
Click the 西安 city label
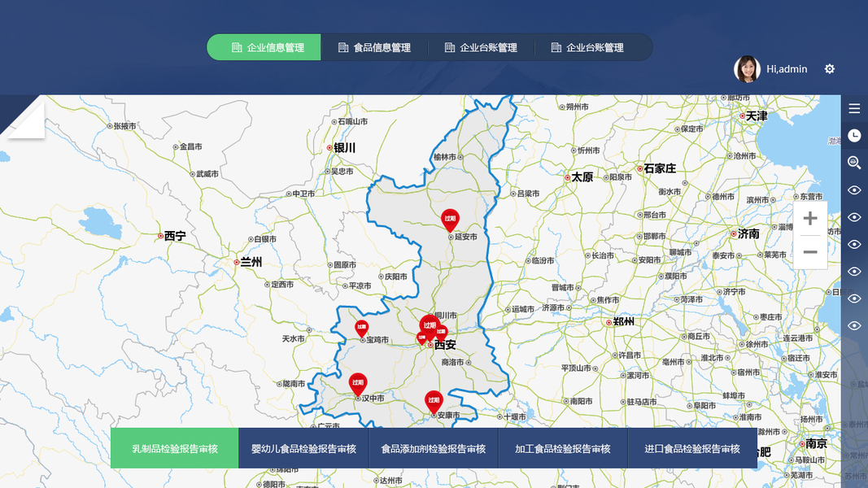[445, 345]
